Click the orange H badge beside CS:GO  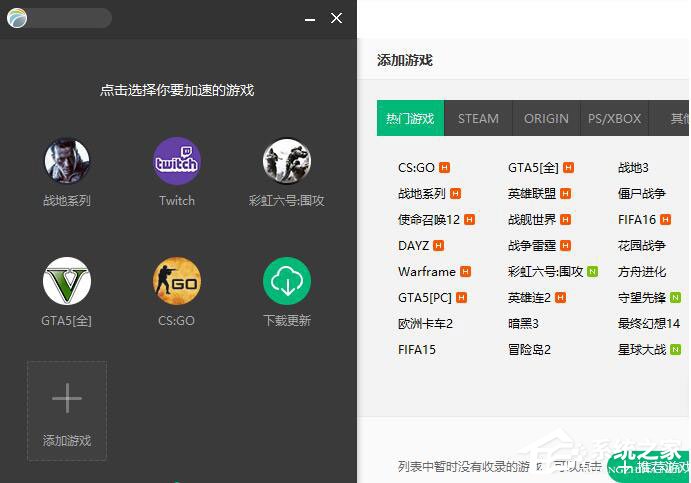pos(445,167)
